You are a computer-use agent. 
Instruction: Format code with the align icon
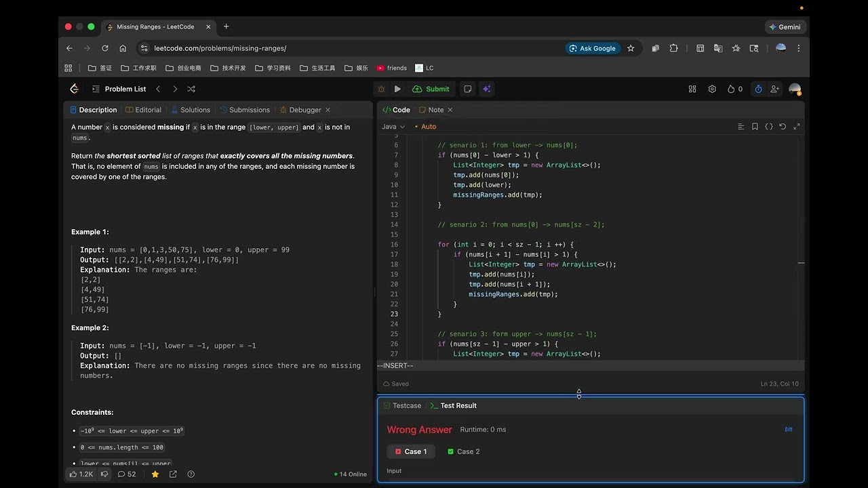click(741, 127)
